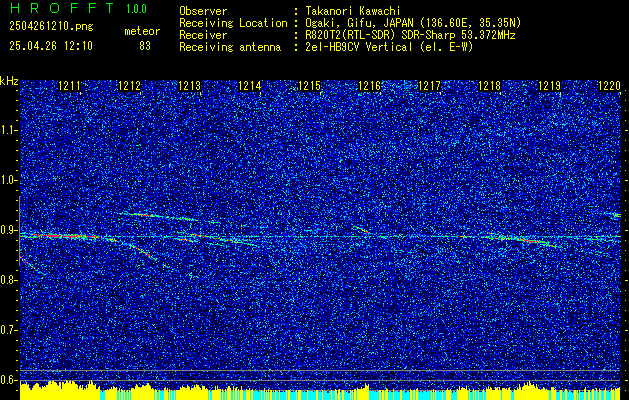Click the 1214 time marker
Image resolution: width=629 pixels, height=400 pixels.
click(x=250, y=85)
